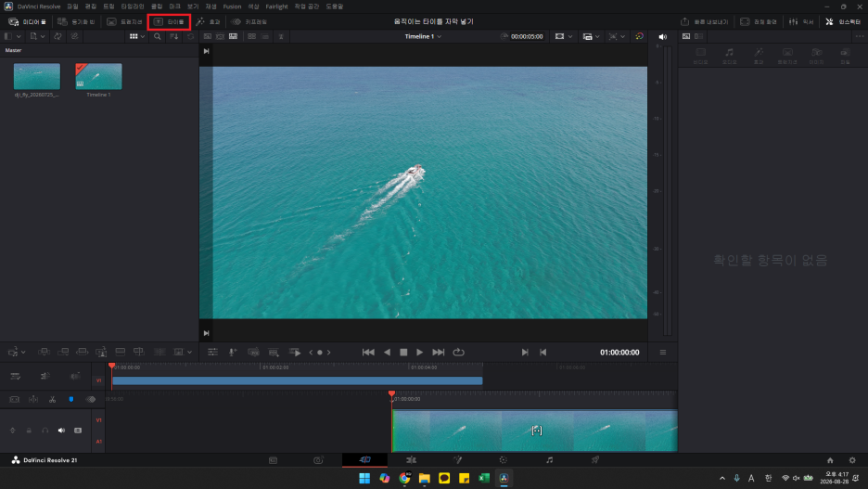Open the media pool thumbnail view dropdown
The image size is (868, 489).
coord(136,36)
